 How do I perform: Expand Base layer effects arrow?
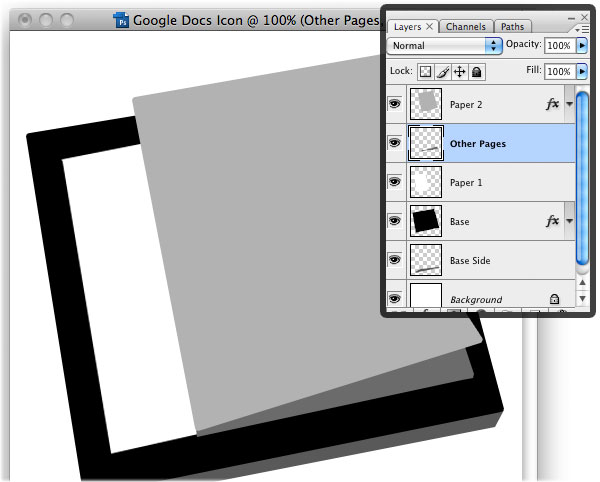[x=569, y=221]
